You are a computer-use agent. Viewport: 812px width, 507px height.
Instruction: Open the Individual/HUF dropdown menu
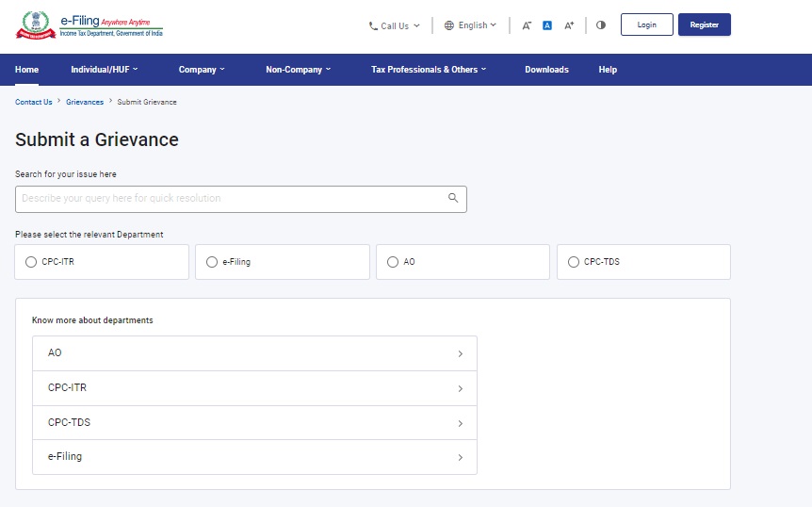104,70
